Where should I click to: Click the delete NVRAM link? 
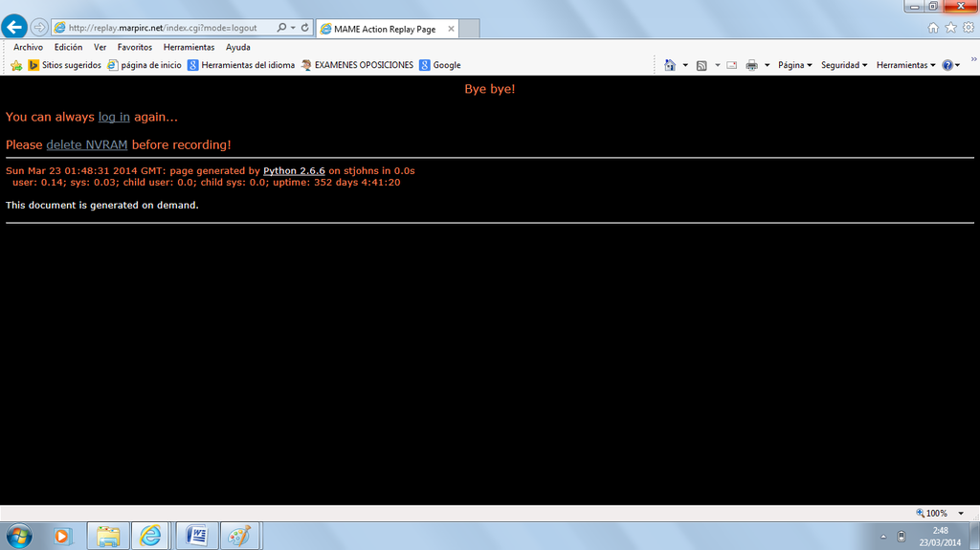click(x=87, y=144)
